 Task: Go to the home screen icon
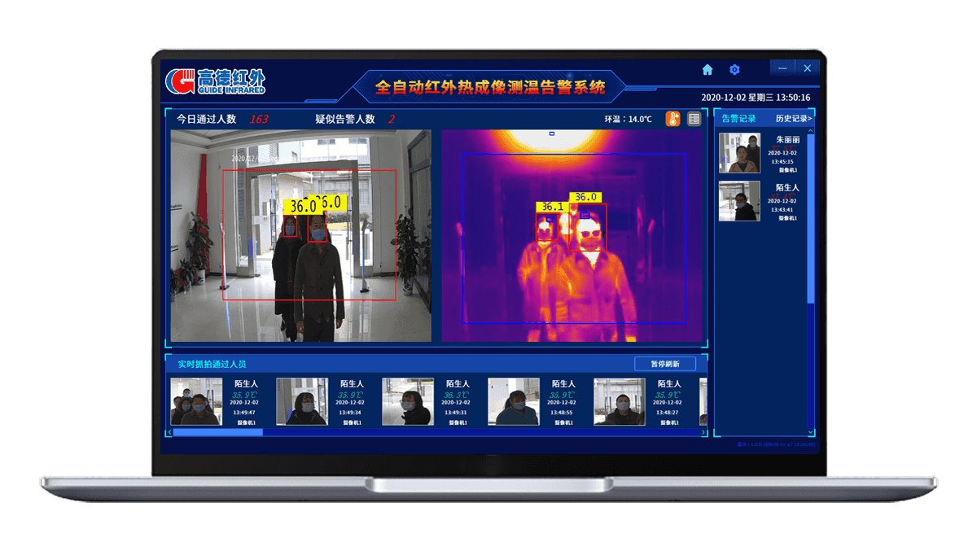(708, 70)
